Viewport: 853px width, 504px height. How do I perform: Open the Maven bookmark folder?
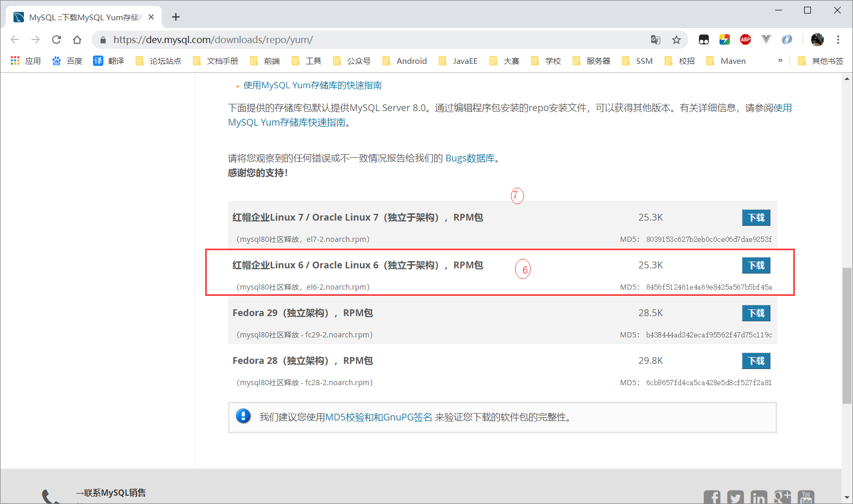pyautogui.click(x=726, y=61)
